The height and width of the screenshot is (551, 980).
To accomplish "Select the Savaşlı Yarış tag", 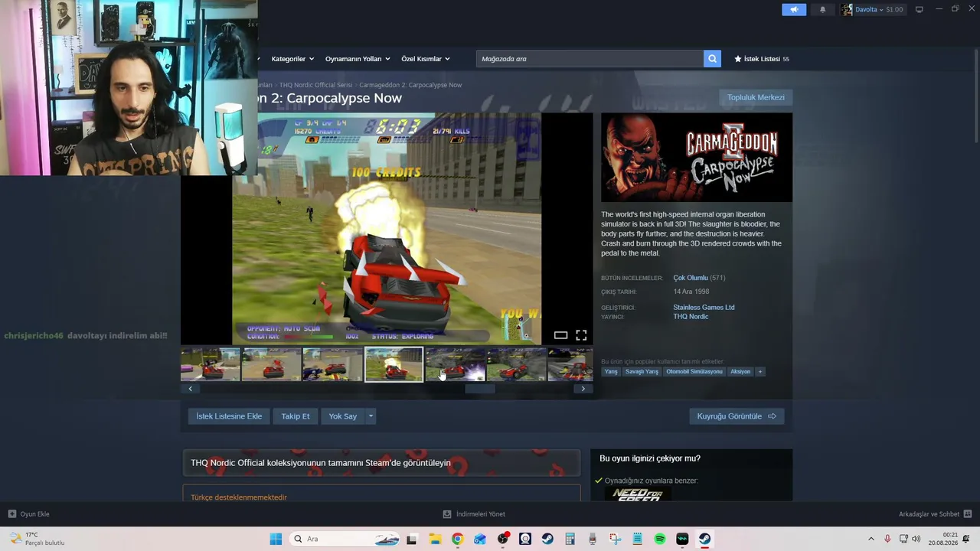I will [x=642, y=372].
